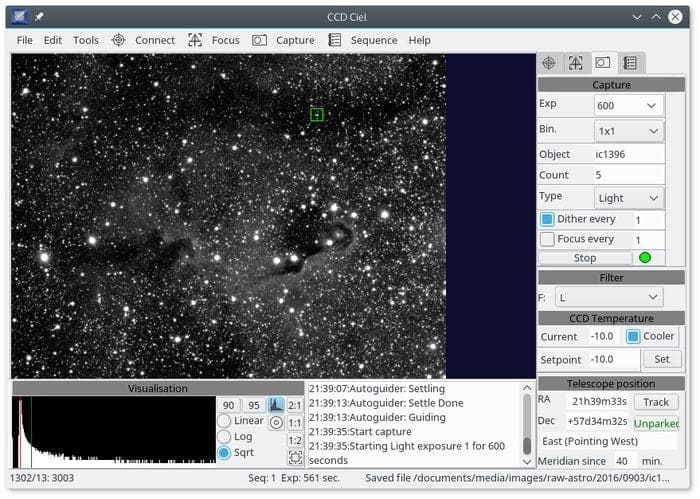Stop the running capture

584,258
